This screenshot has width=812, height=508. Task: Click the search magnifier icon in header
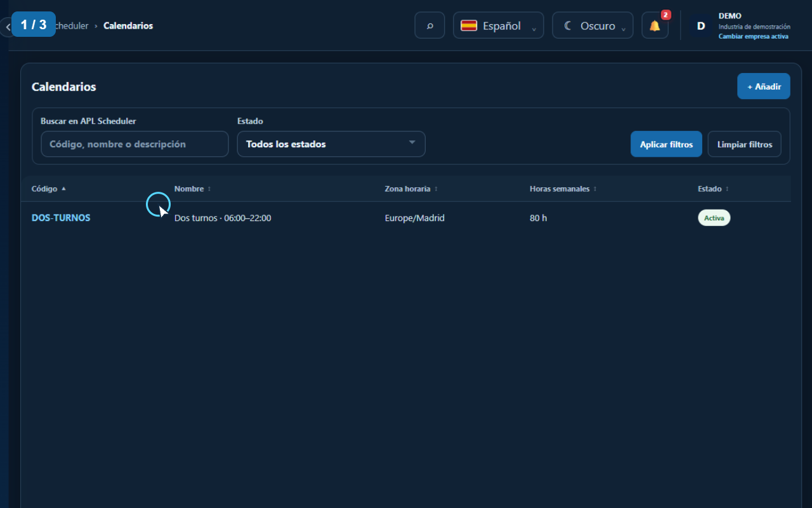pyautogui.click(x=429, y=26)
